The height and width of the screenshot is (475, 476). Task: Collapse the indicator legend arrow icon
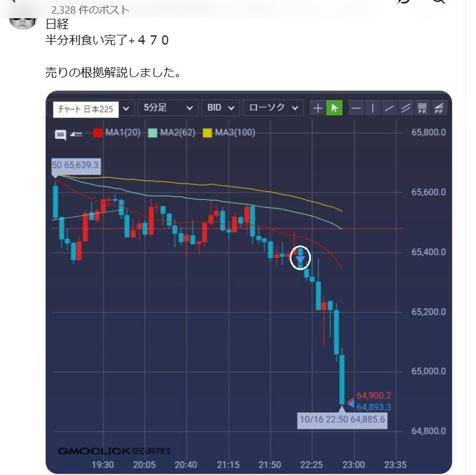coord(76,134)
